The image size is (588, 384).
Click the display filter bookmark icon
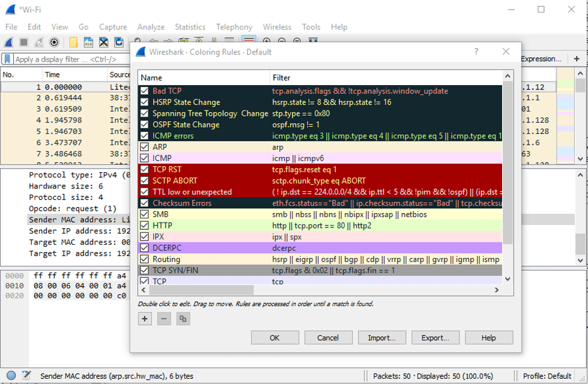7,59
